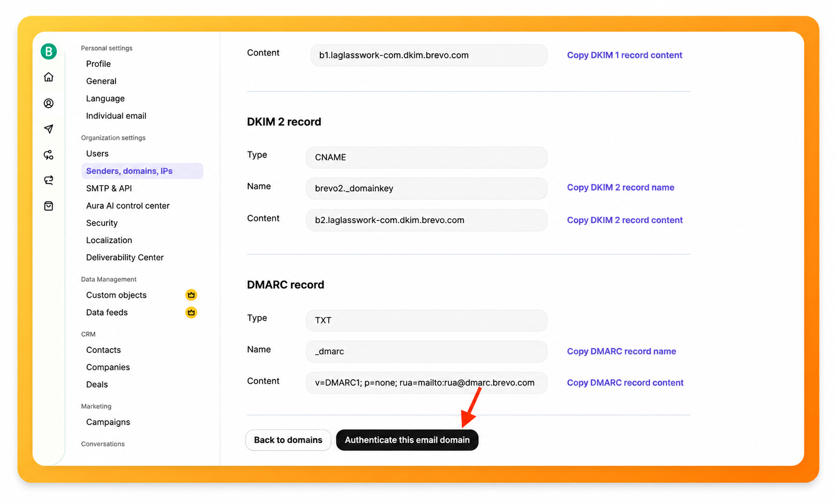Open the Transactional arrows icon in sidebar

pyautogui.click(x=49, y=180)
